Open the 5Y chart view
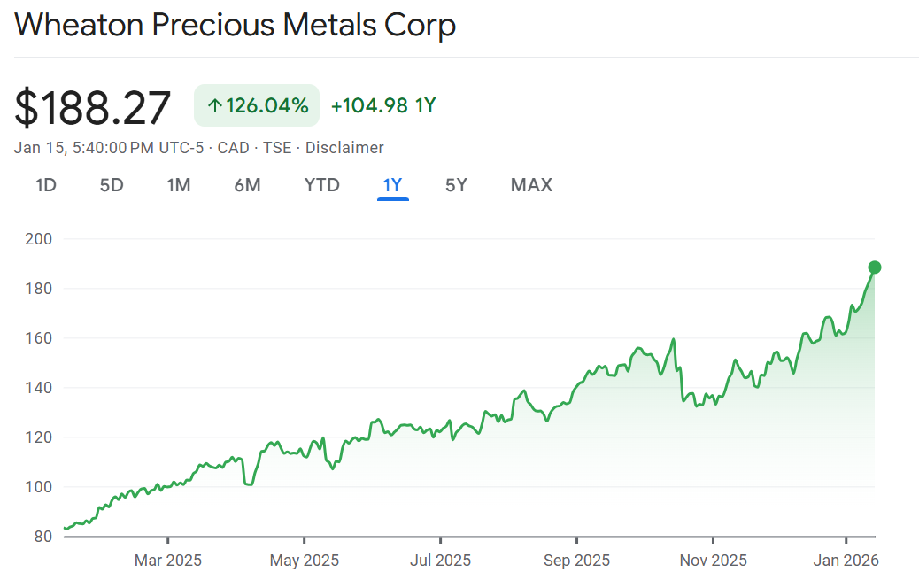Viewport: 919px width, 588px height. click(x=456, y=185)
